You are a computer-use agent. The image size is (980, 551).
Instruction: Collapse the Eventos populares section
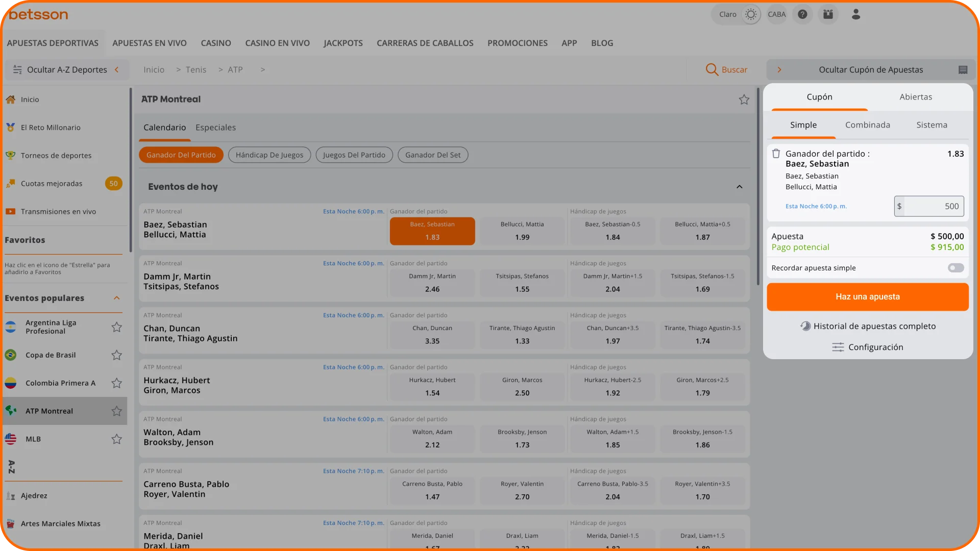[117, 298]
